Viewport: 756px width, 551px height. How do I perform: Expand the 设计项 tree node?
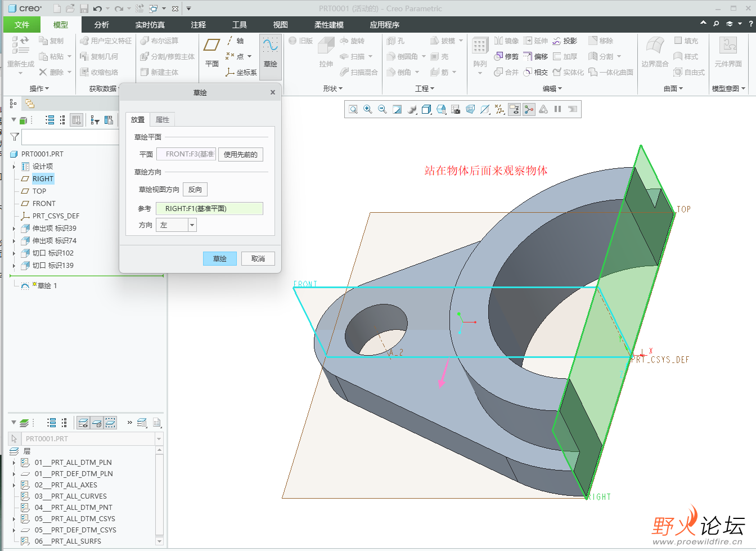tap(14, 167)
